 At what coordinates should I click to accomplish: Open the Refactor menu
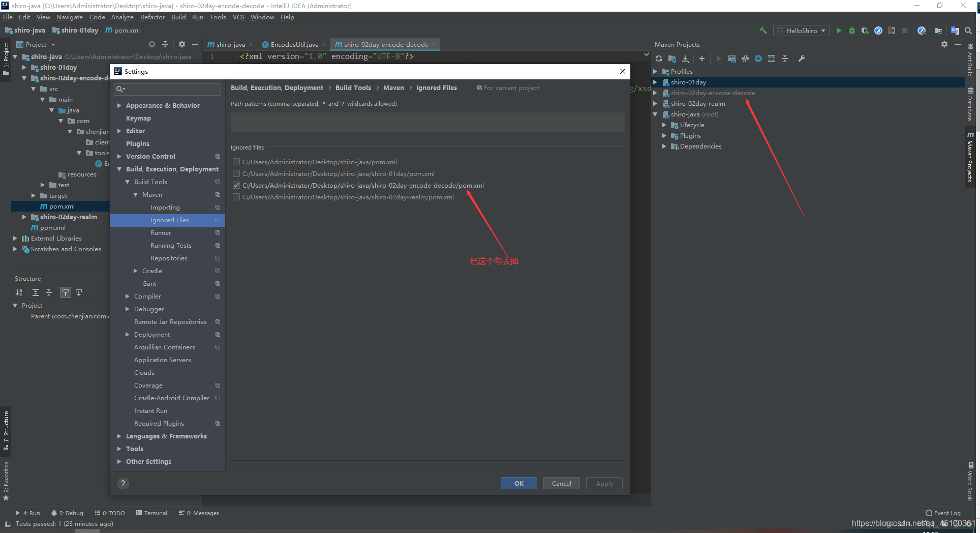[152, 17]
